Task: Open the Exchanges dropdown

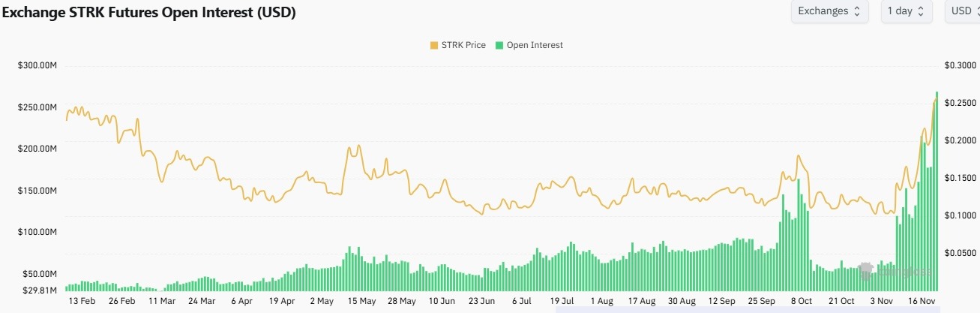Action: point(829,11)
